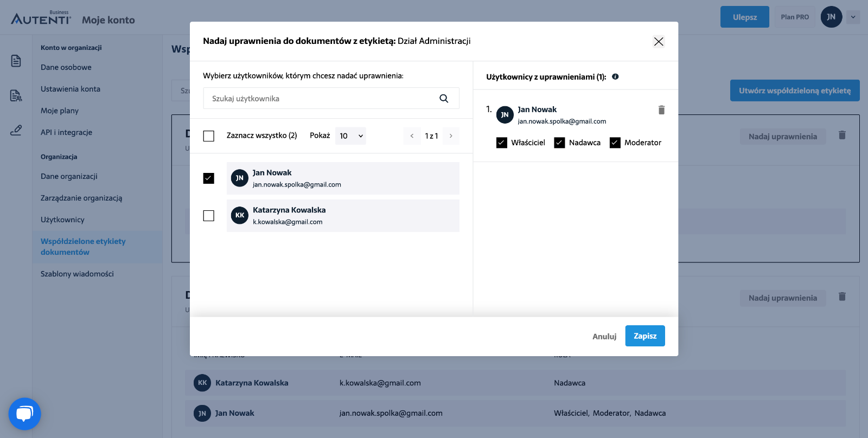Toggle the Zaznacz wszystko checkbox
The image size is (868, 438).
(209, 136)
